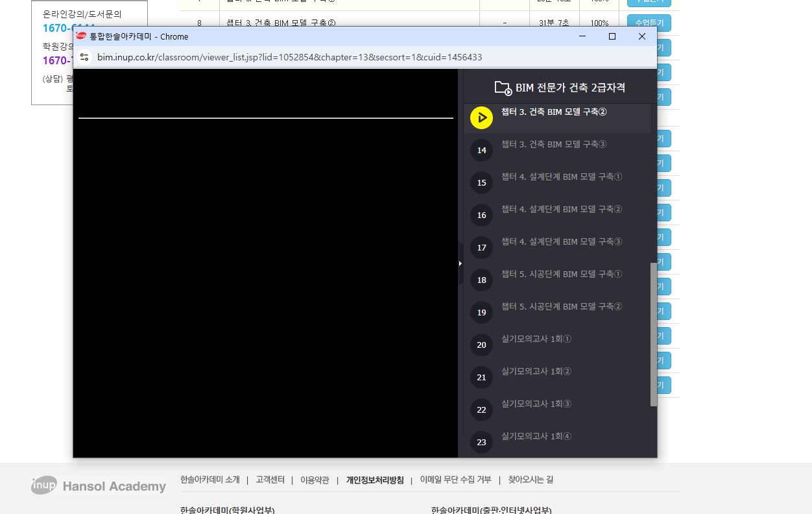Screen dimensions: 812x514
Task: Open 실기모의고사 1회③ lesson
Action: pyautogui.click(x=536, y=404)
